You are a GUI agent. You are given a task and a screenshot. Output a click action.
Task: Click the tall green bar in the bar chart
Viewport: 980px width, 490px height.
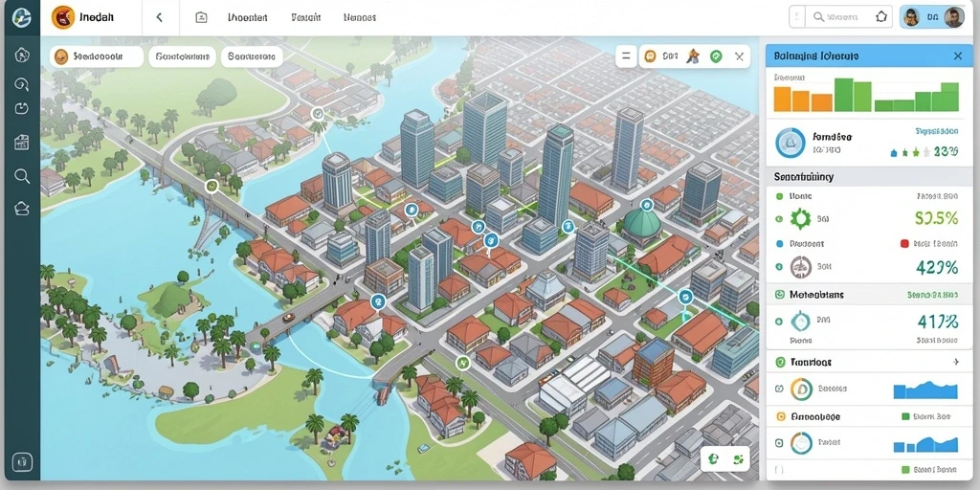click(844, 95)
